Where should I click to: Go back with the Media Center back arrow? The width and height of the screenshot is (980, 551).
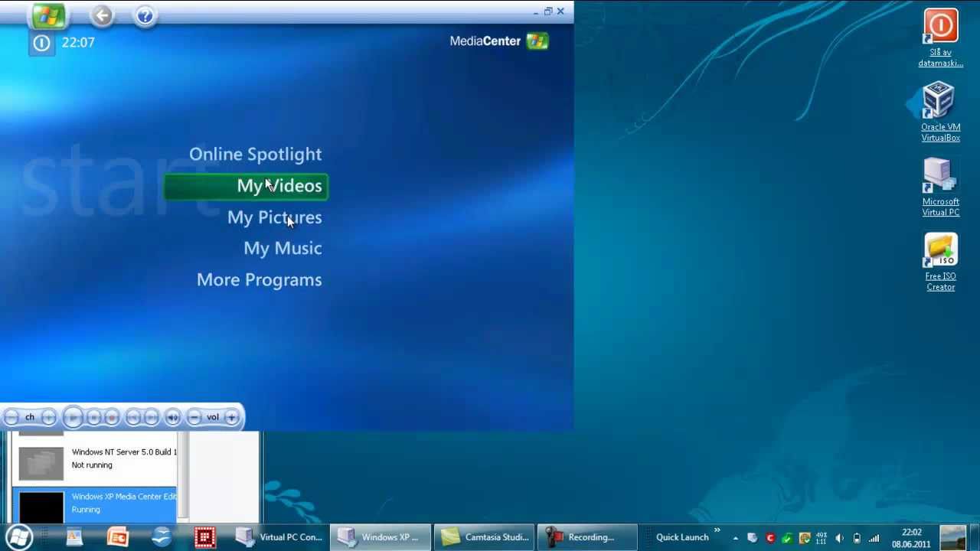pyautogui.click(x=102, y=15)
